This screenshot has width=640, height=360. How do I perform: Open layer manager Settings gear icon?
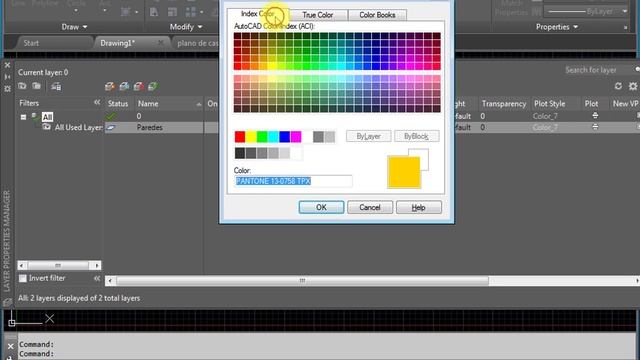[633, 86]
